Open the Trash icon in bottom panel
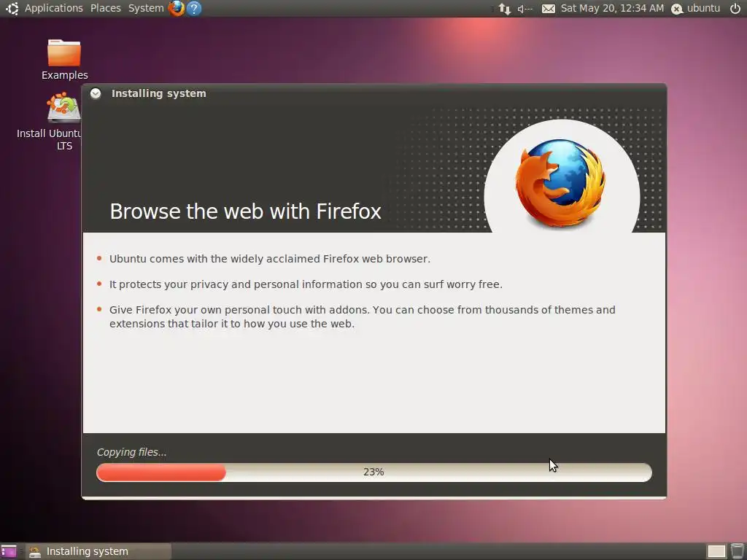This screenshot has width=747, height=560. pyautogui.click(x=737, y=551)
